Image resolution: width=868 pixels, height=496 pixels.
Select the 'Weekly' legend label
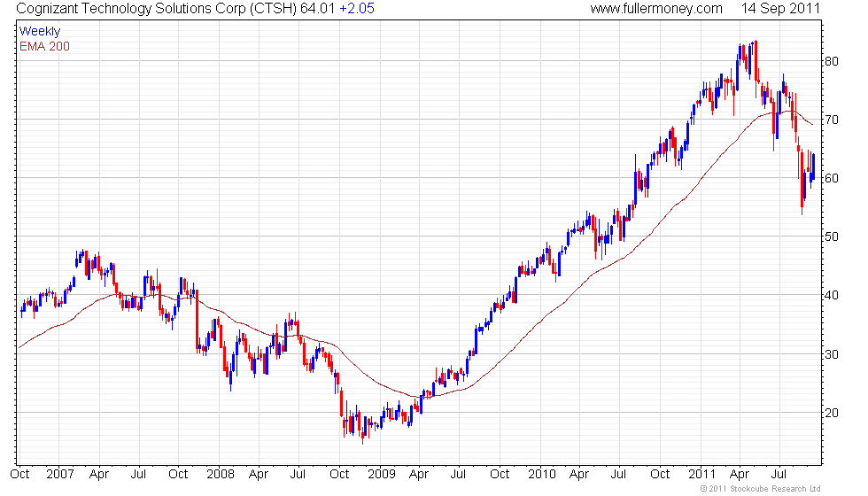click(40, 32)
